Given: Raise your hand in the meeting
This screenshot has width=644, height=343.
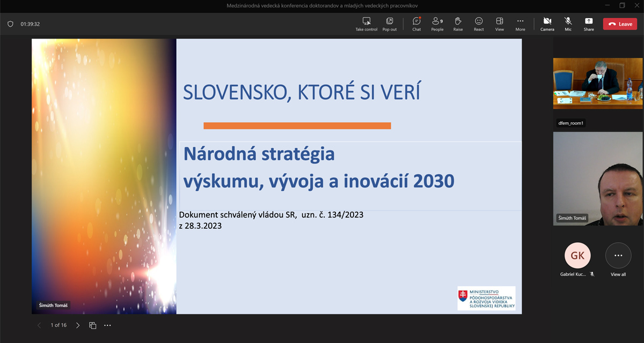Looking at the screenshot, I should (x=458, y=21).
